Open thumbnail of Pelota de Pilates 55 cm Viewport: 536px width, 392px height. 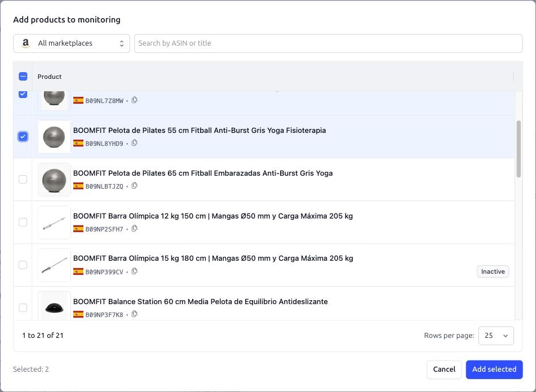(54, 137)
